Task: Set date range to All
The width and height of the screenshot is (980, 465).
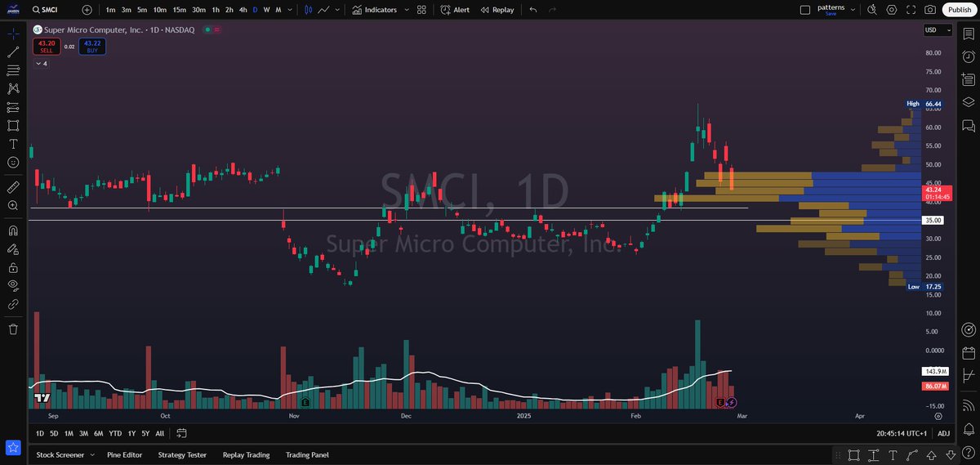Action: (159, 433)
